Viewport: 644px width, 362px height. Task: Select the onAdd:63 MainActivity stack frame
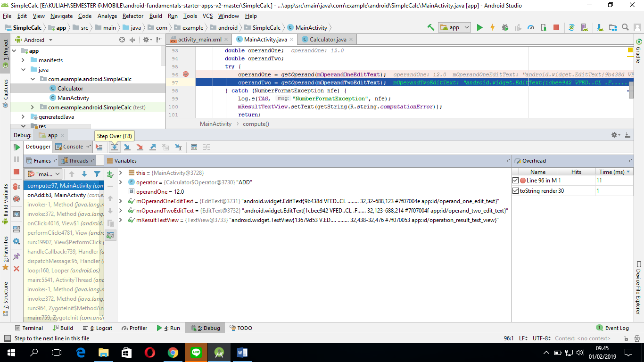point(64,195)
